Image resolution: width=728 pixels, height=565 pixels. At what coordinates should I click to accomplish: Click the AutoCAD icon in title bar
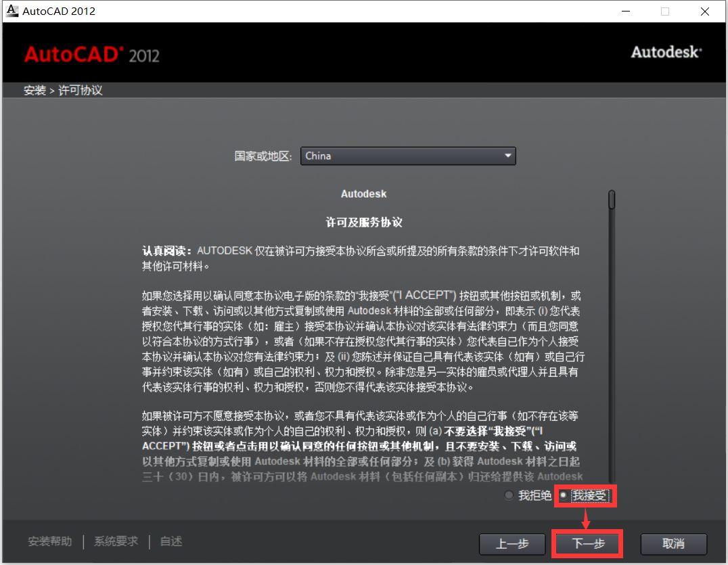[11, 10]
